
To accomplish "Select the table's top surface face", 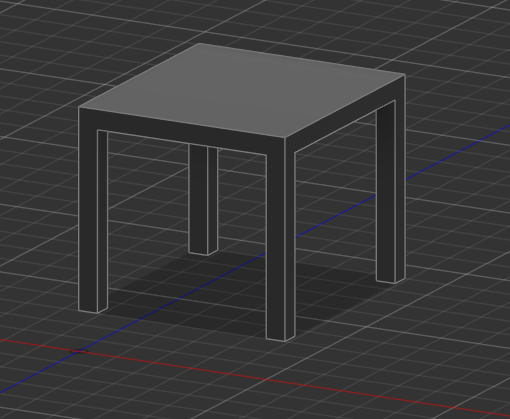I will [242, 90].
